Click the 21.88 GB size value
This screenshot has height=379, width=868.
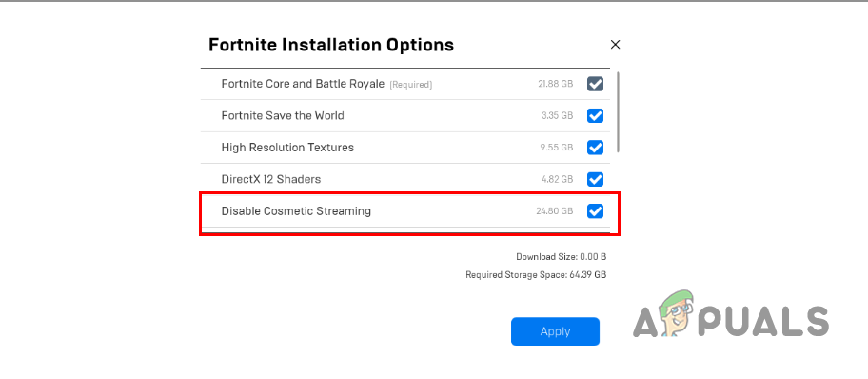tap(555, 84)
